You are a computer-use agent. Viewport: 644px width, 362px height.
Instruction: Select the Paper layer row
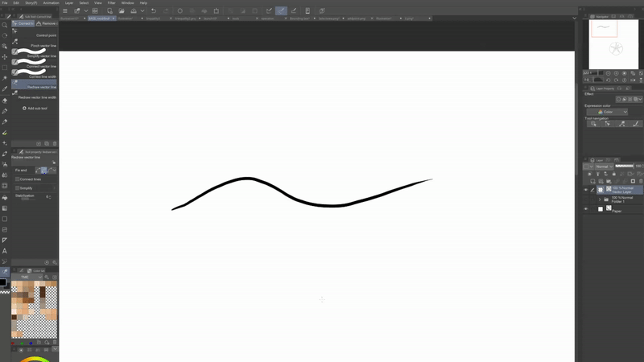pyautogui.click(x=614, y=209)
